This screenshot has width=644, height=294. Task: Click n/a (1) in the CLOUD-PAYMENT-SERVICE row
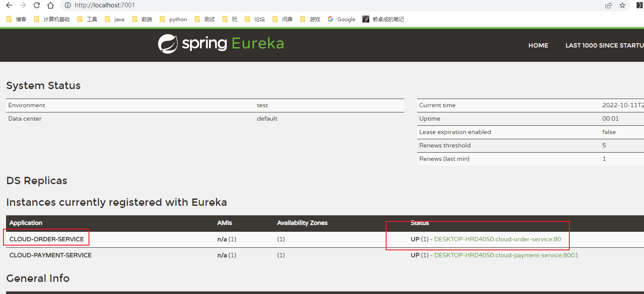(227, 255)
